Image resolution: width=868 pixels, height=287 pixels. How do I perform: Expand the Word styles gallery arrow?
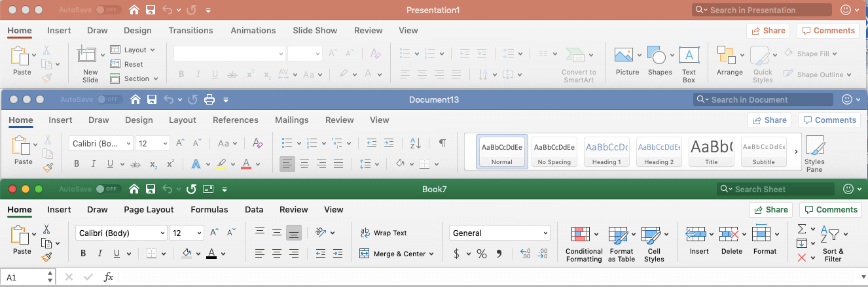pos(796,152)
